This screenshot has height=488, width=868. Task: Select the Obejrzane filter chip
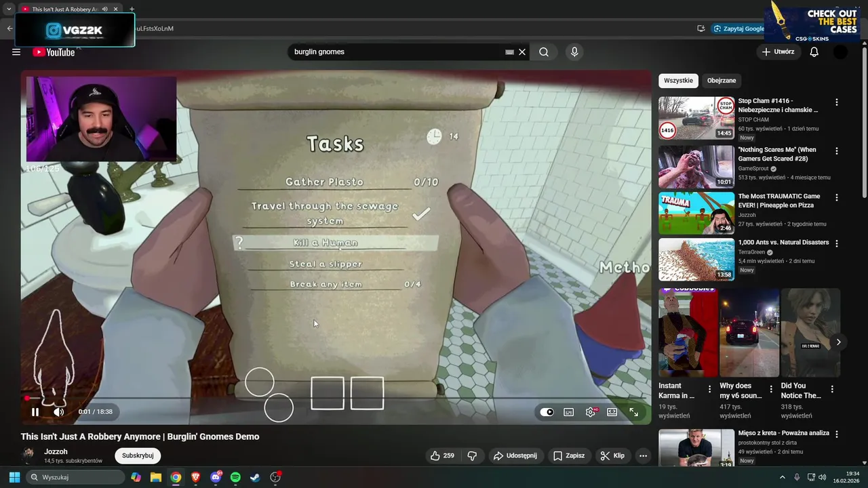pyautogui.click(x=722, y=80)
